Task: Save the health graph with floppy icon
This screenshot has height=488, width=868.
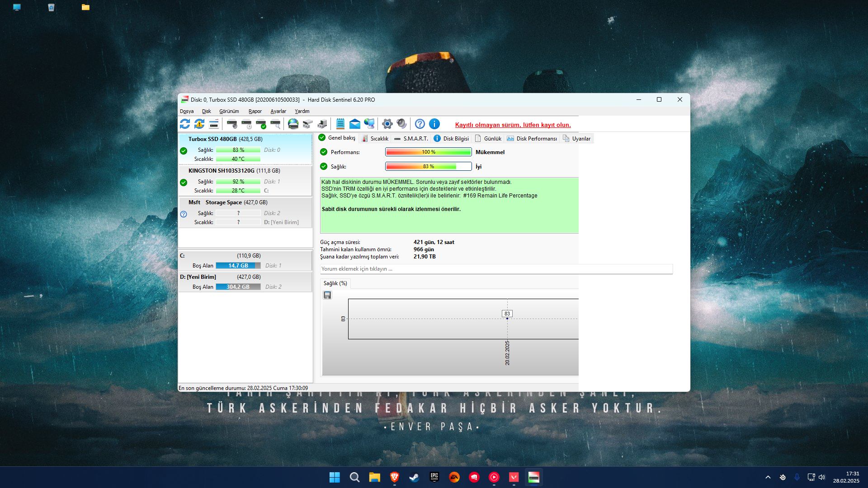Action: point(327,295)
